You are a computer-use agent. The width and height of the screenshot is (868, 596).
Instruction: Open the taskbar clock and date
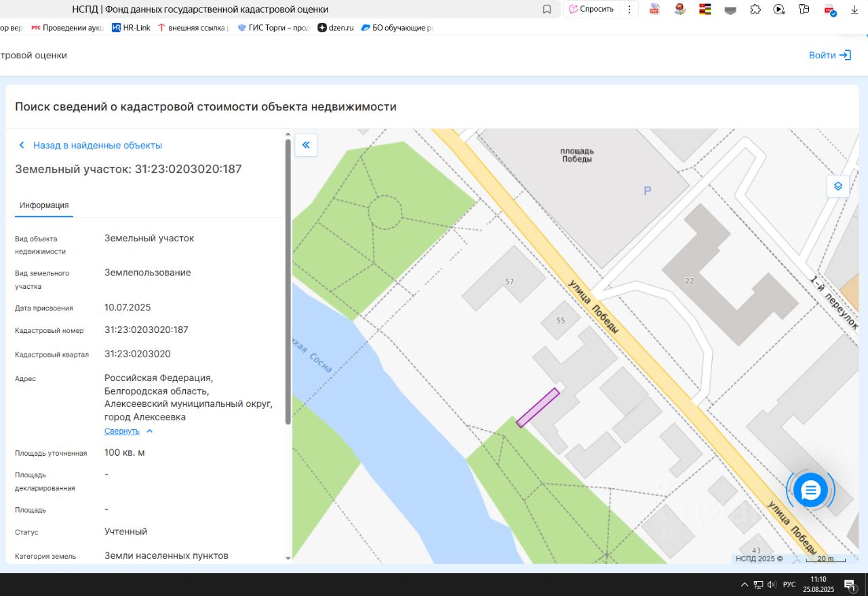click(x=818, y=584)
